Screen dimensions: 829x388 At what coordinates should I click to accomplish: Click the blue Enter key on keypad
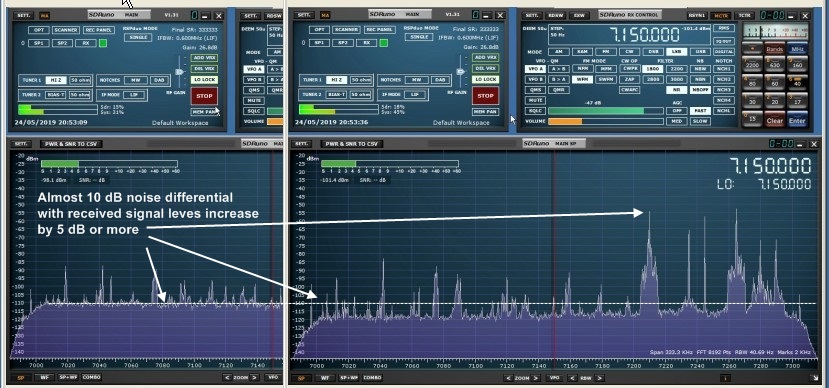797,119
